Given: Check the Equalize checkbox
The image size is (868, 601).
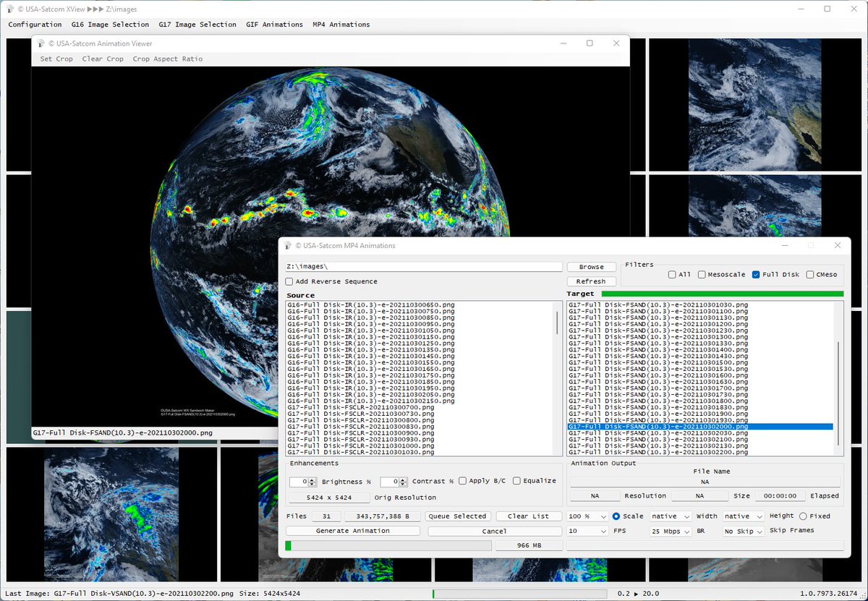Looking at the screenshot, I should click(x=516, y=481).
